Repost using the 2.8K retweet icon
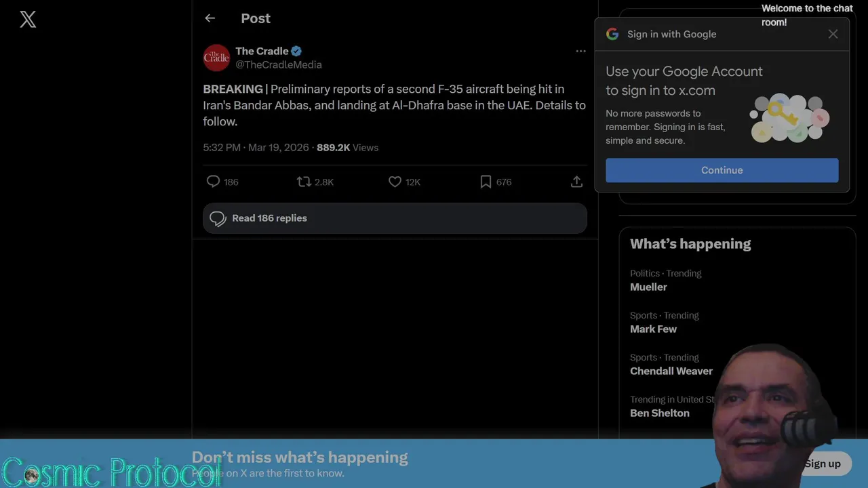 pyautogui.click(x=304, y=182)
